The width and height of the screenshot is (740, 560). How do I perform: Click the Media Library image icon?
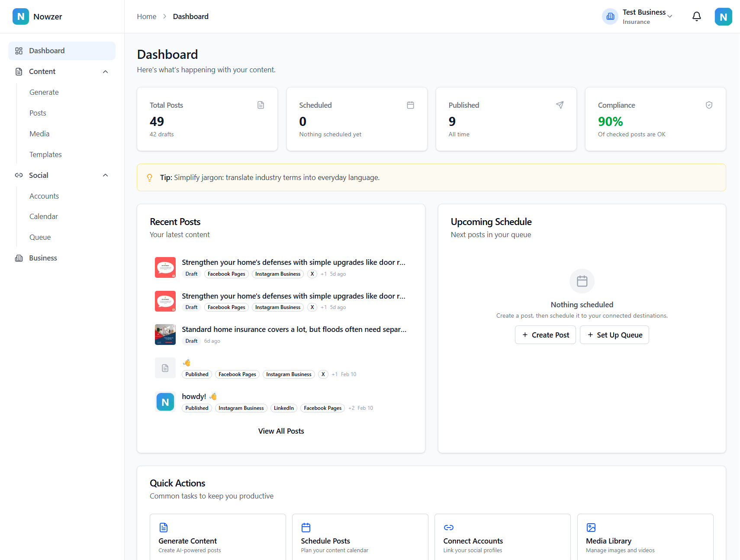591,528
